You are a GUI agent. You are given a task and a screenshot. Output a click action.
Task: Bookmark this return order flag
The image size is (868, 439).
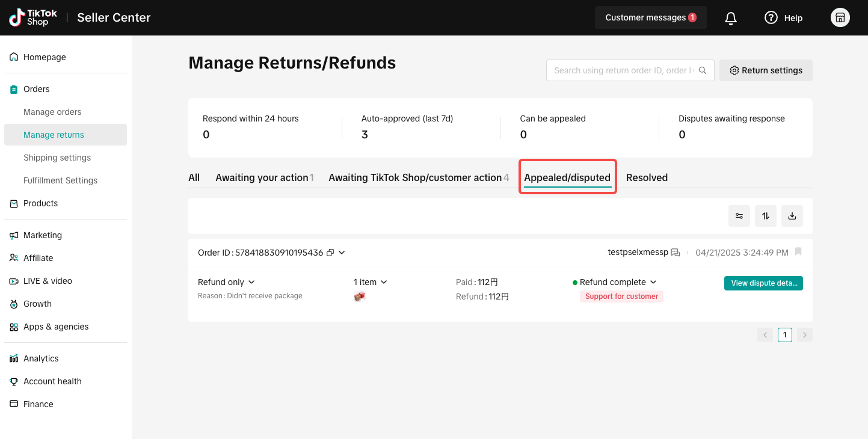coord(798,252)
